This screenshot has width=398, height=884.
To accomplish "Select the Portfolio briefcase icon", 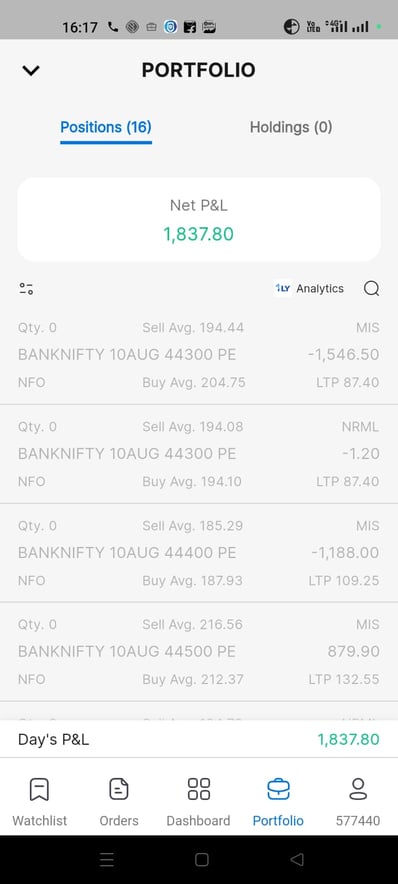I will 278,789.
